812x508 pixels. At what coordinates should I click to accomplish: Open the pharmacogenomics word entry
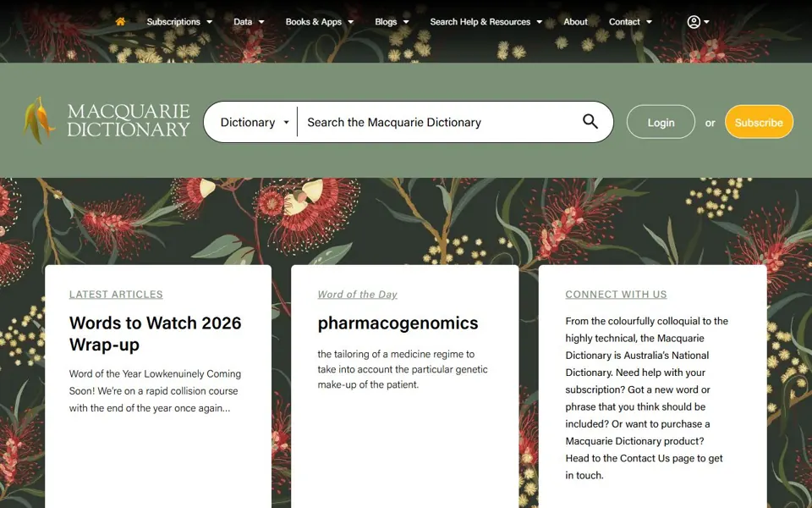[x=398, y=323]
